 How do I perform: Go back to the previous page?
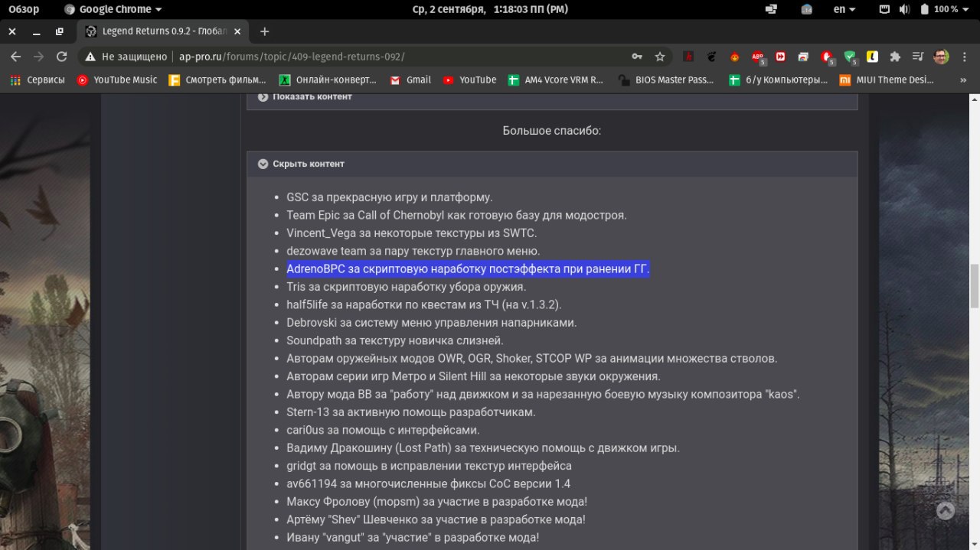15,57
